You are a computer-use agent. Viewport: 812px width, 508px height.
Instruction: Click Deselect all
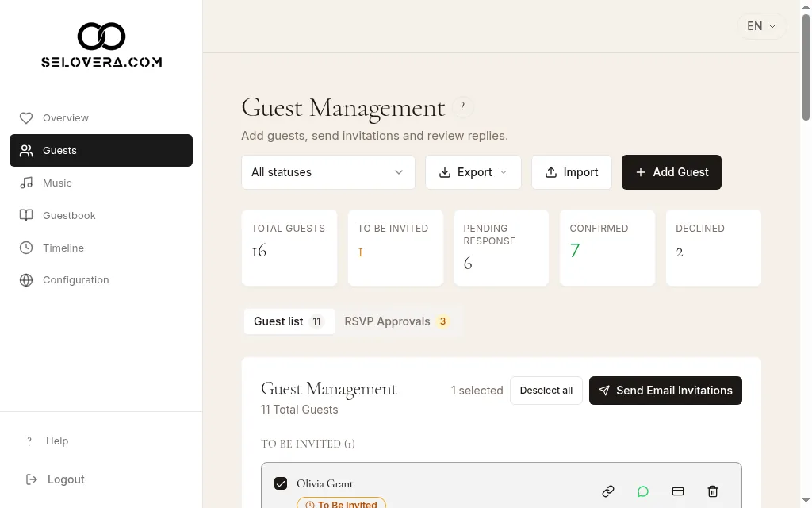pyautogui.click(x=546, y=391)
